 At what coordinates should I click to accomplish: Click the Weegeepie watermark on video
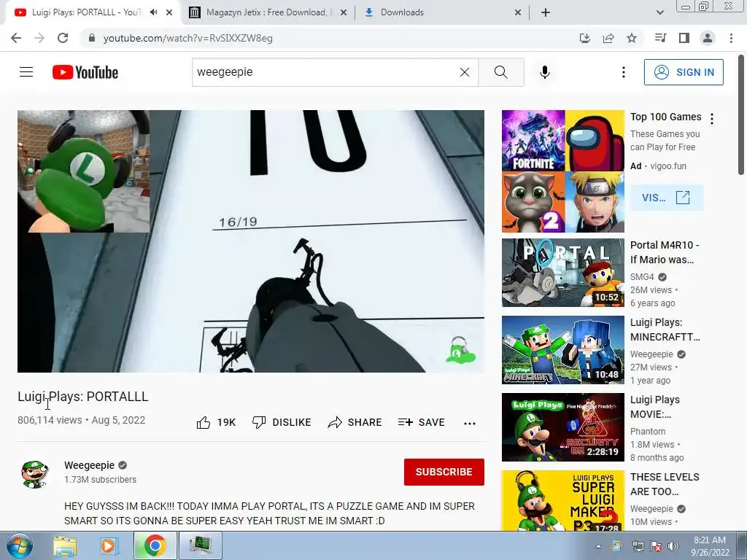(x=460, y=350)
